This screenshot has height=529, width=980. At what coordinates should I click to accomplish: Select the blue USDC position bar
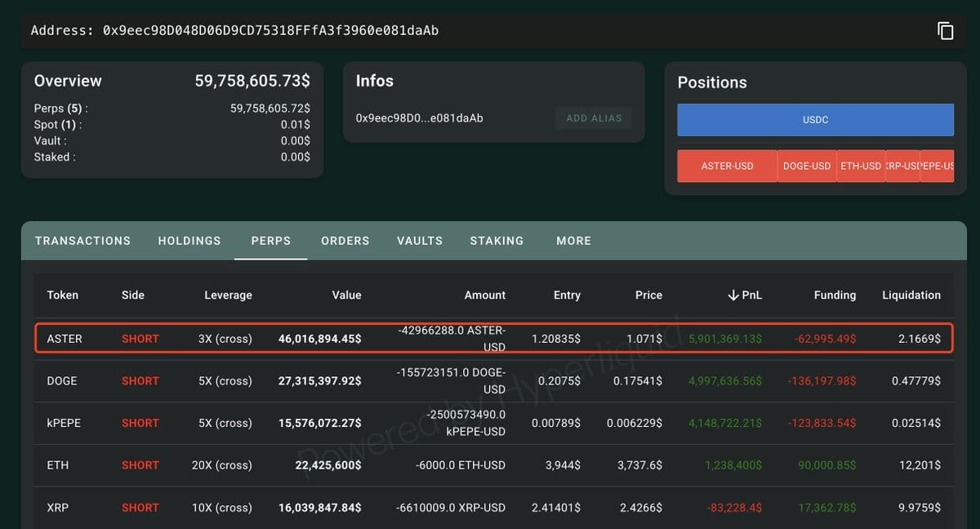815,120
